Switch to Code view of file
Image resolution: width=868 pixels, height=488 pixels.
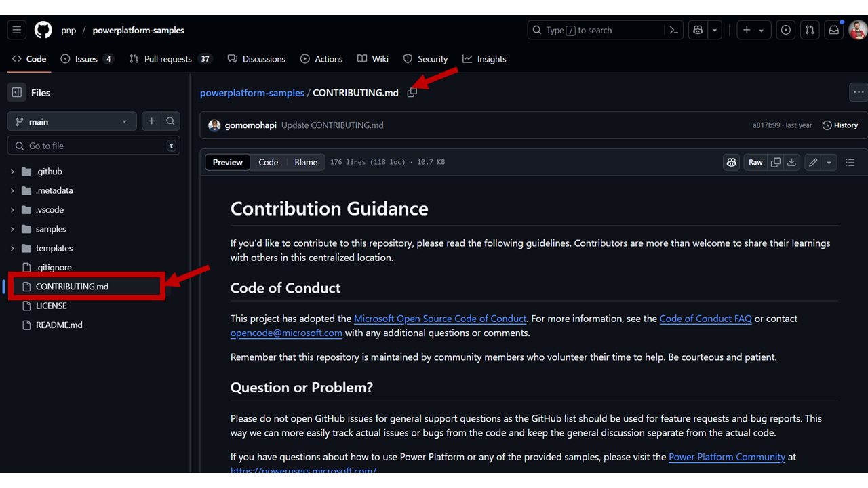coord(269,162)
